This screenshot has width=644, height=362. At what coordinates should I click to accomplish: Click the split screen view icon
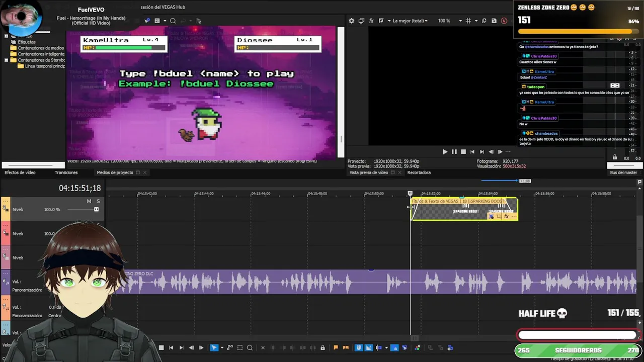tap(381, 21)
